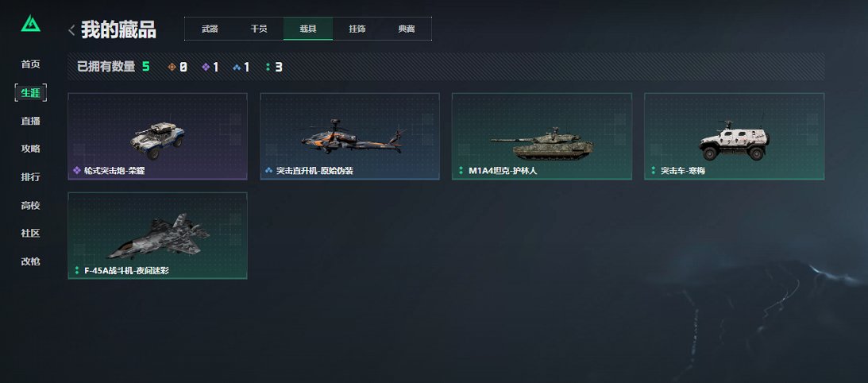
Task: Open the 挂饰 tab
Action: pyautogui.click(x=357, y=29)
